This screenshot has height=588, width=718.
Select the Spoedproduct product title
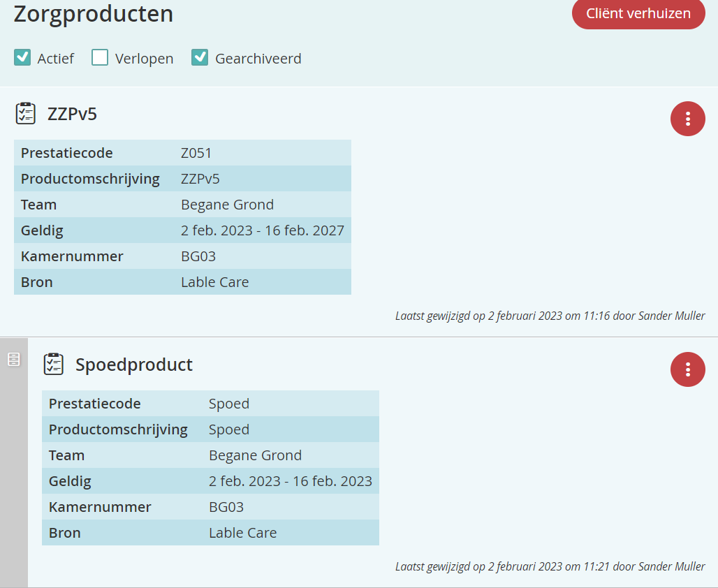(134, 365)
